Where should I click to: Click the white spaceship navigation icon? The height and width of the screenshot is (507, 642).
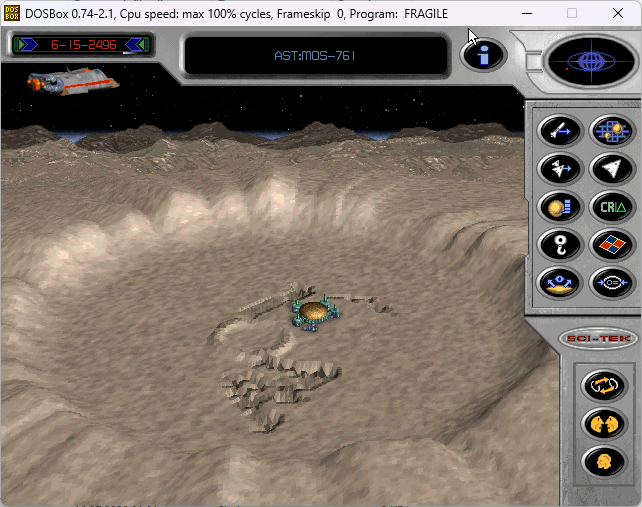(613, 169)
